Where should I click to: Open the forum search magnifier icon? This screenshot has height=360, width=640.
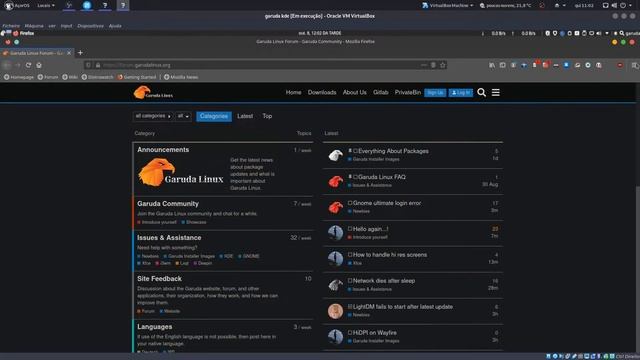tap(482, 93)
